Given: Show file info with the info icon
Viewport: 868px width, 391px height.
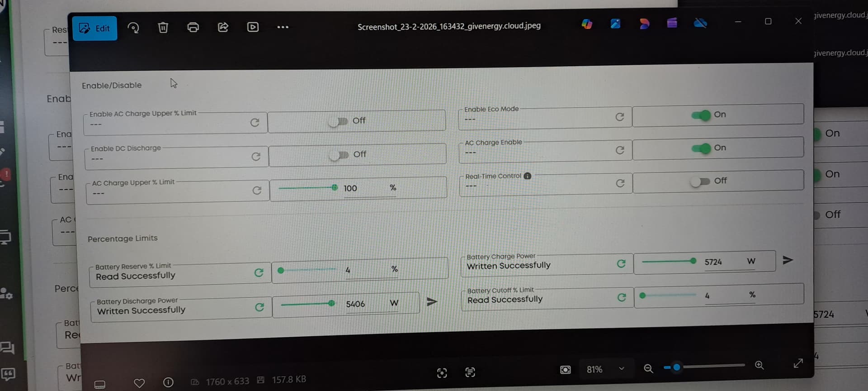Looking at the screenshot, I should pyautogui.click(x=168, y=382).
